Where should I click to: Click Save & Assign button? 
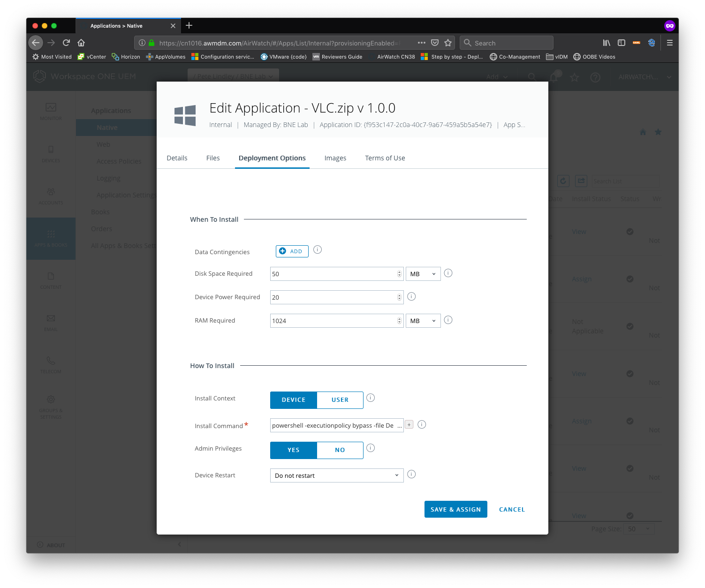456,509
